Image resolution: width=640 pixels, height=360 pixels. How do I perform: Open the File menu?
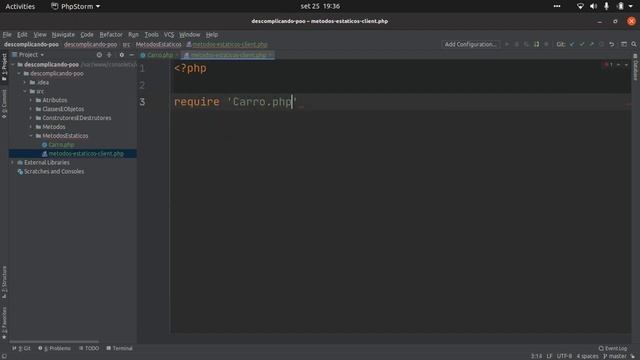click(x=7, y=35)
